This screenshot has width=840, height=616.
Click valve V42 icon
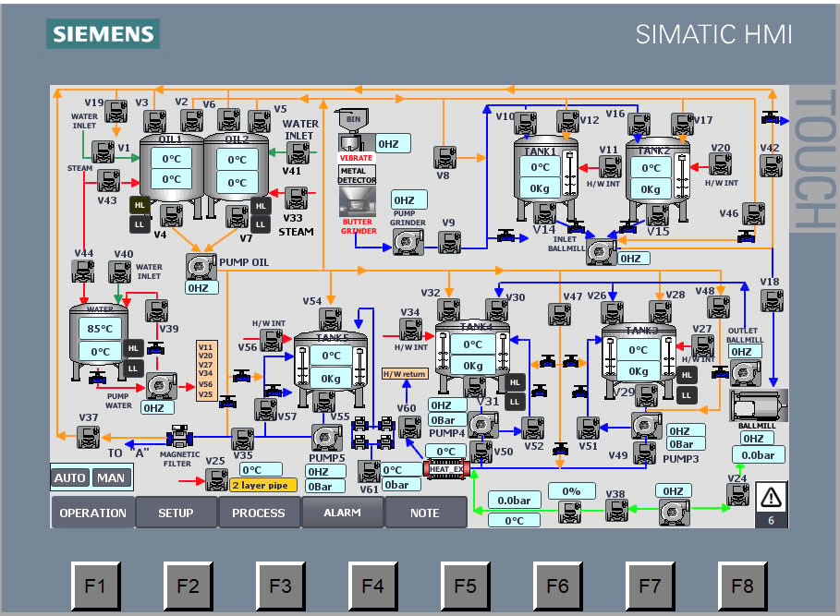pyautogui.click(x=771, y=165)
